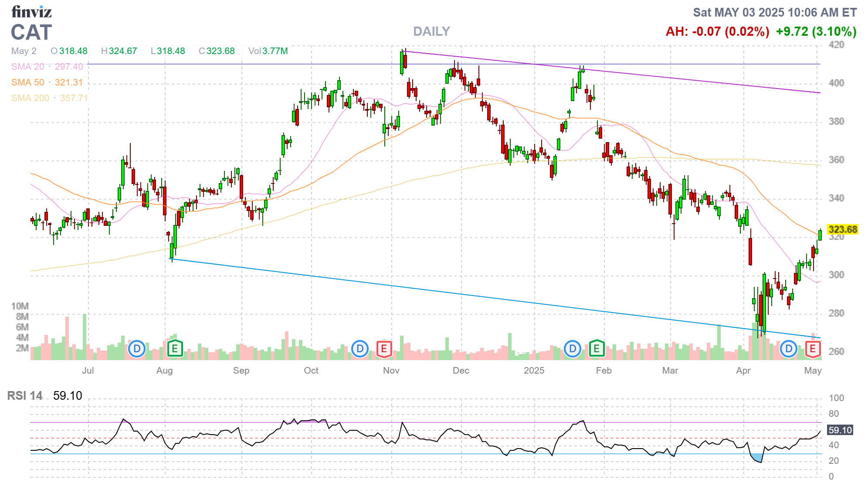Click the RSI 14 indicator title
The height and width of the screenshot is (490, 868).
coord(25,396)
